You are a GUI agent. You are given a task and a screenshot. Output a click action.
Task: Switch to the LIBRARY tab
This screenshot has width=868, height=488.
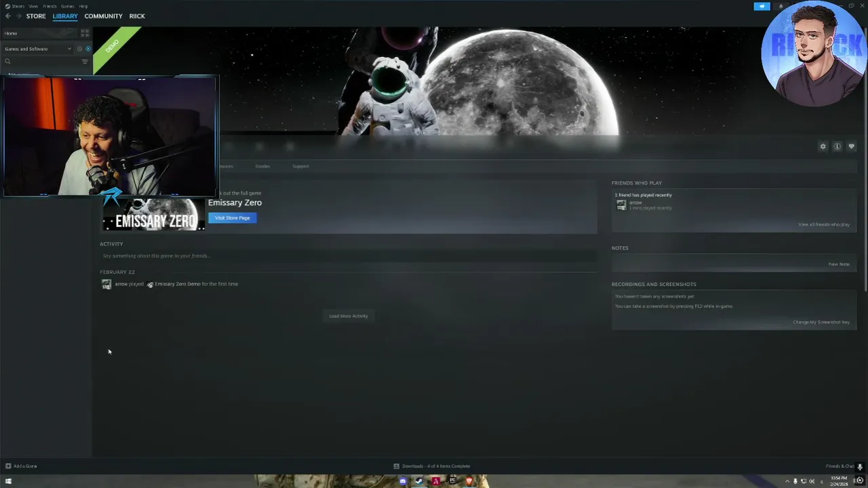coord(65,16)
